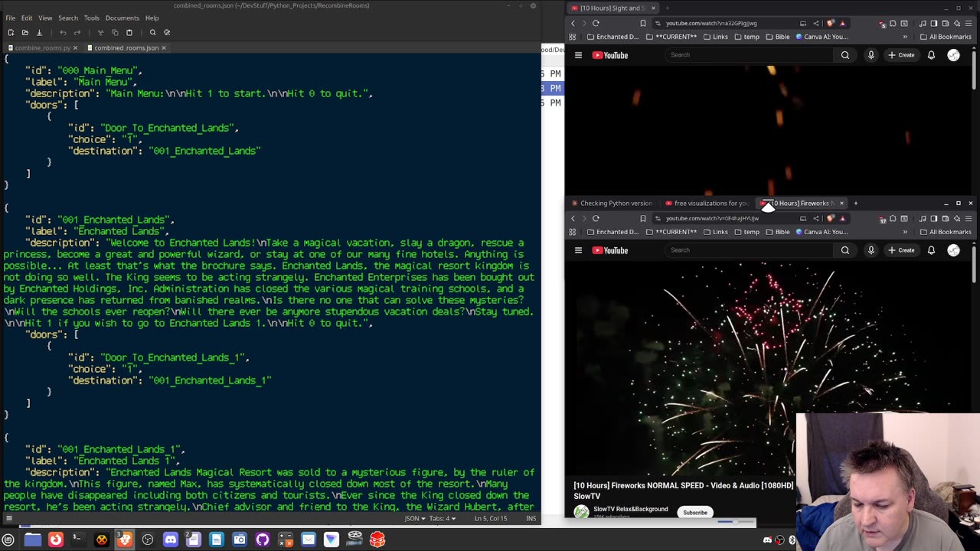Open the Edit menu
The width and height of the screenshot is (980, 551).
coord(27,18)
